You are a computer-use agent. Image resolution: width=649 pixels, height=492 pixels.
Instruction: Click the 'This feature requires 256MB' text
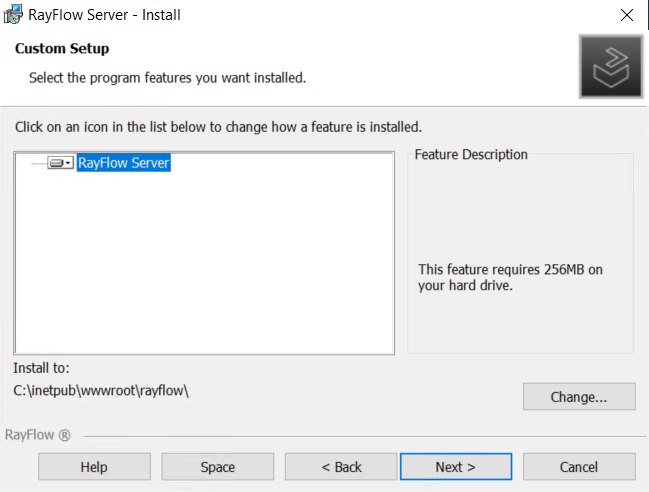click(x=510, y=277)
